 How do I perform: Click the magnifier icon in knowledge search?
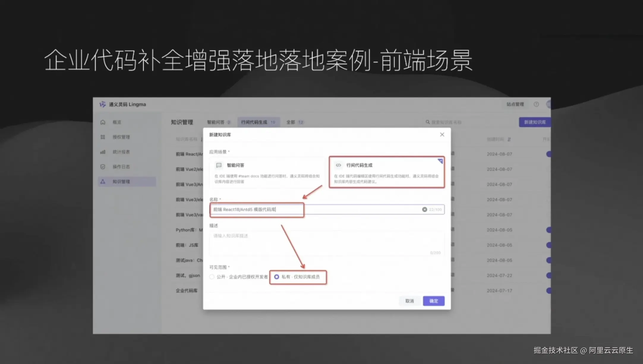428,122
